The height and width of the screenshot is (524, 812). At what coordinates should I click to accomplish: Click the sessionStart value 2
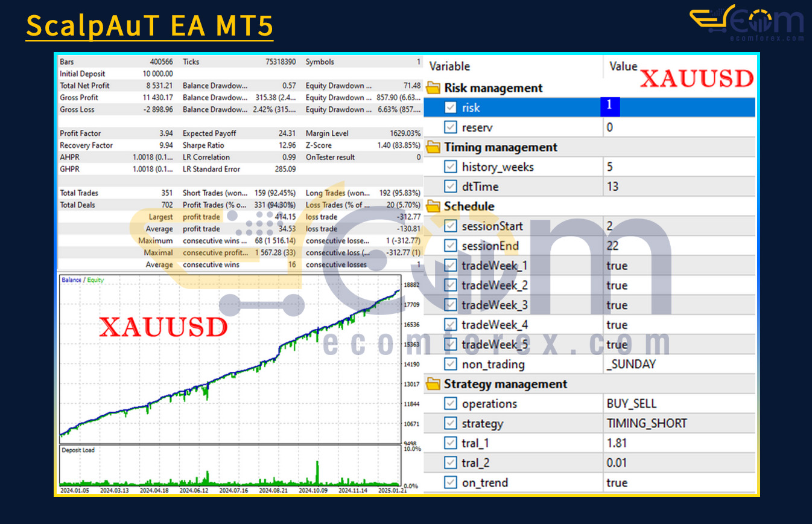pos(610,226)
